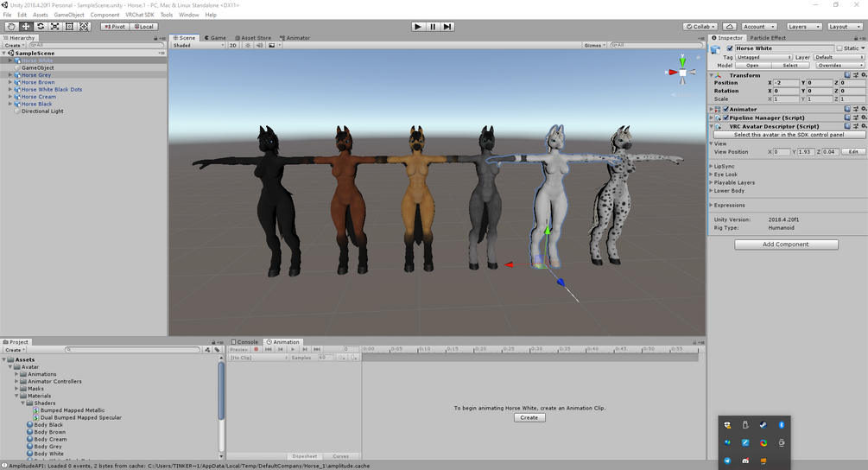Select the Rotate tool in toolbar
Image resolution: width=868 pixels, height=470 pixels.
41,27
